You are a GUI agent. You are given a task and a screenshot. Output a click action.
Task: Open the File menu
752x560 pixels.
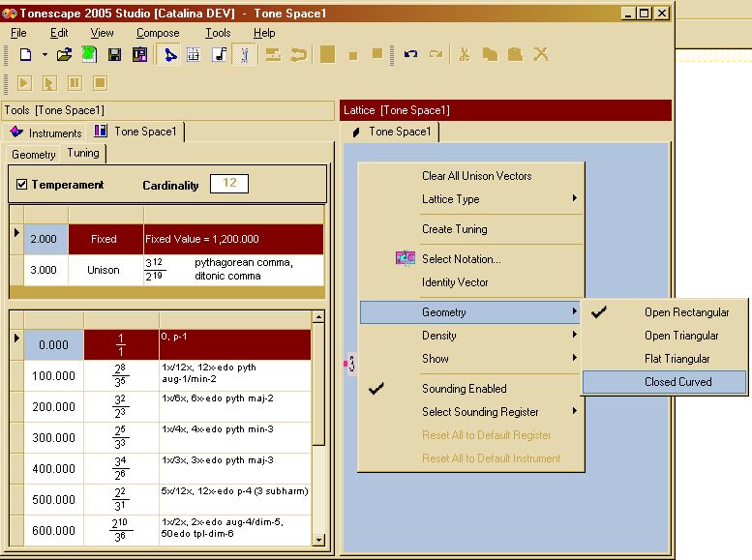18,33
